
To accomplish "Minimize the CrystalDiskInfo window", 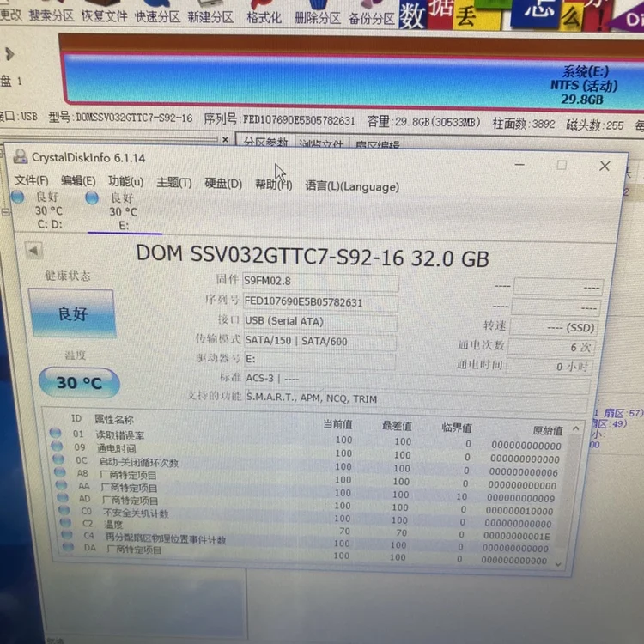I will (519, 164).
